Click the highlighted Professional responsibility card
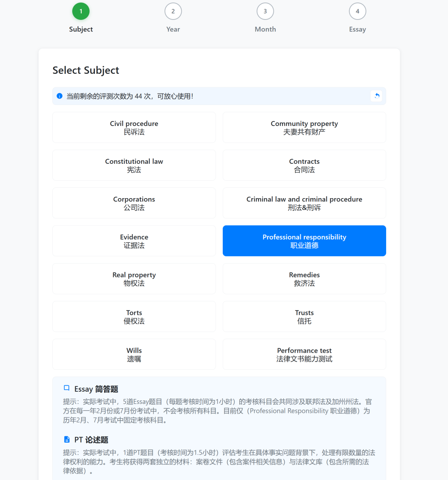 tap(304, 241)
